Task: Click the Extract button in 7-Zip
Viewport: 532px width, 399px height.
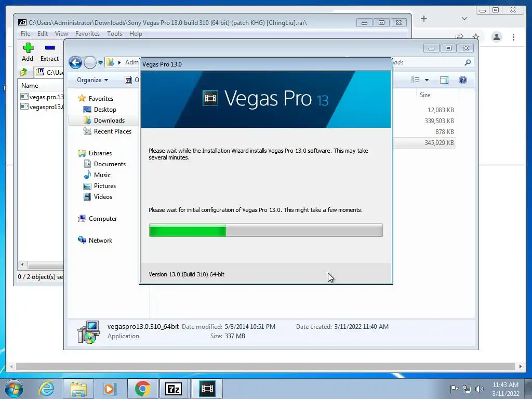Action: [x=49, y=52]
